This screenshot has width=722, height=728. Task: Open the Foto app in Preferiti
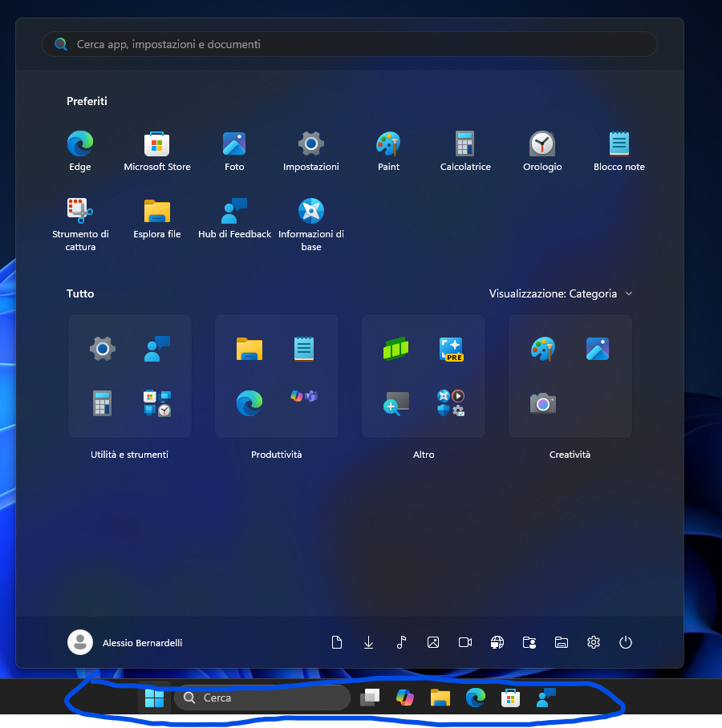pos(234,152)
